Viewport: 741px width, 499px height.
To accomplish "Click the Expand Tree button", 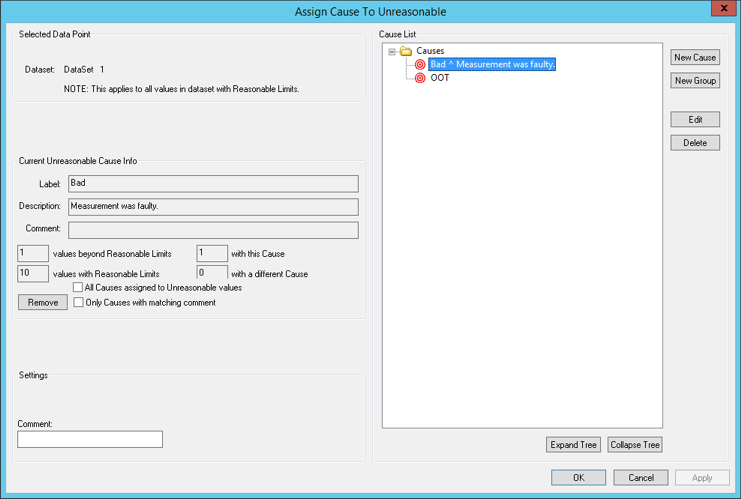I will click(x=574, y=445).
